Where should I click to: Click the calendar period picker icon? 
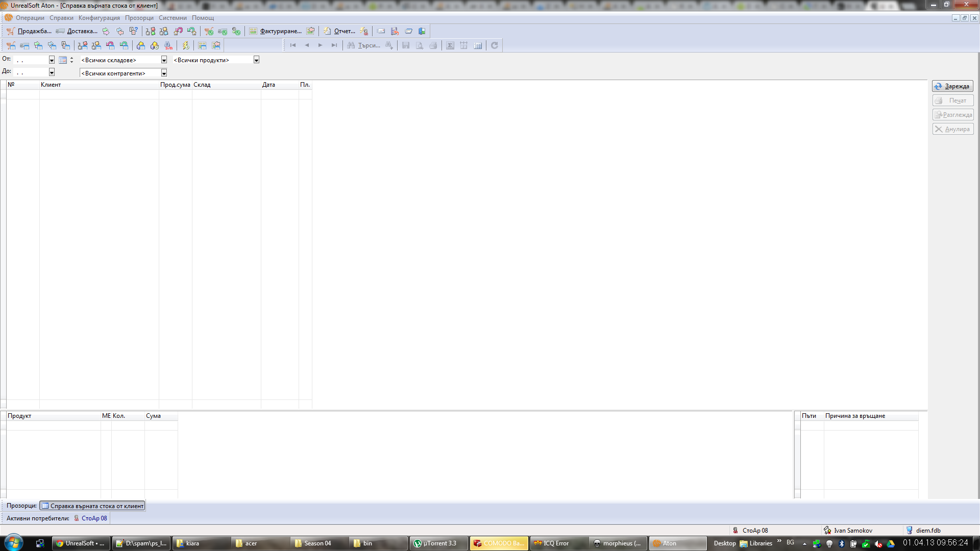coord(63,60)
